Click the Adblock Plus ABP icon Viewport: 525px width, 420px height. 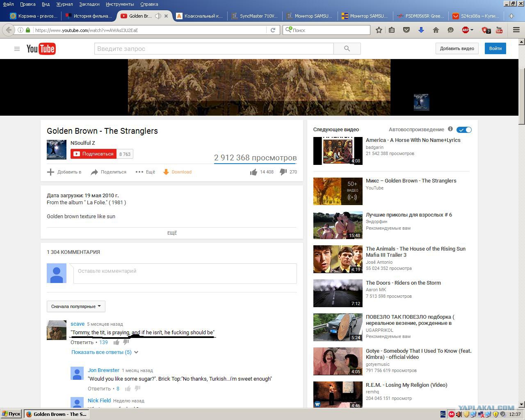tap(465, 30)
